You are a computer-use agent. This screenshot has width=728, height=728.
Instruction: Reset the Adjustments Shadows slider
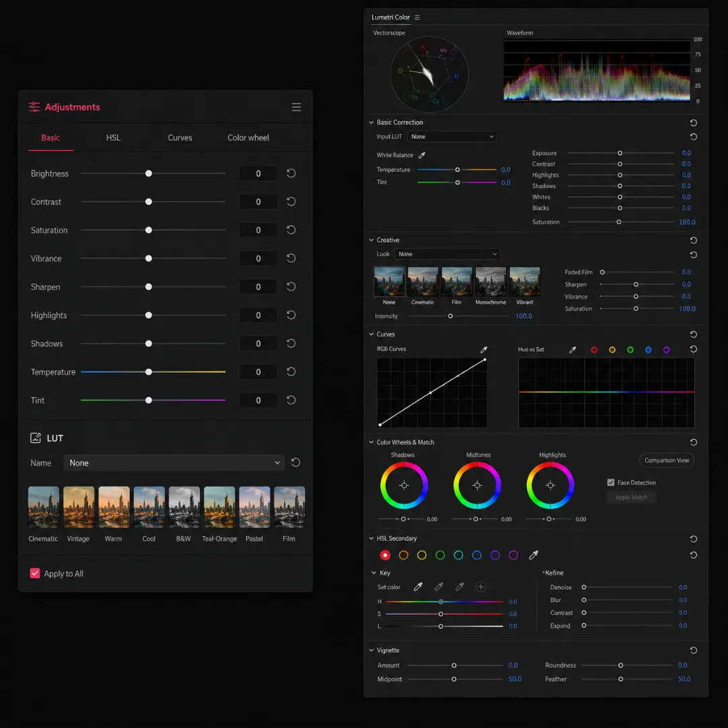coord(291,343)
